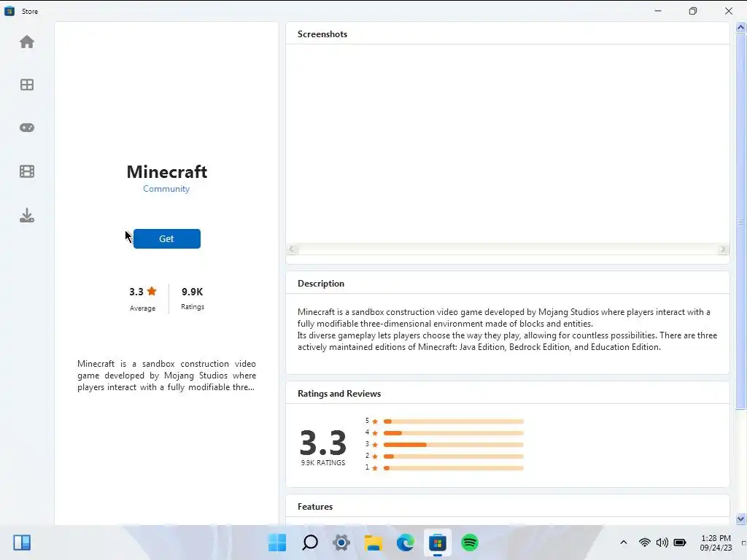This screenshot has height=560, width=747.
Task: Open Settings from the taskbar
Action: click(x=341, y=542)
